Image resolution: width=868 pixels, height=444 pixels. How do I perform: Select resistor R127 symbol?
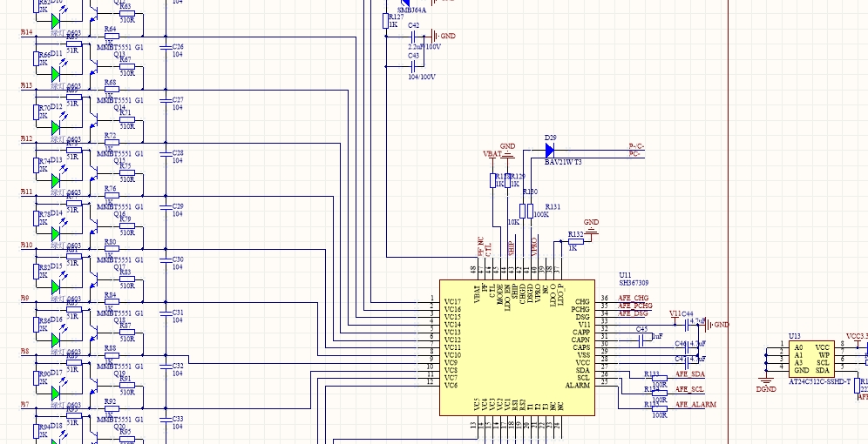386,21
